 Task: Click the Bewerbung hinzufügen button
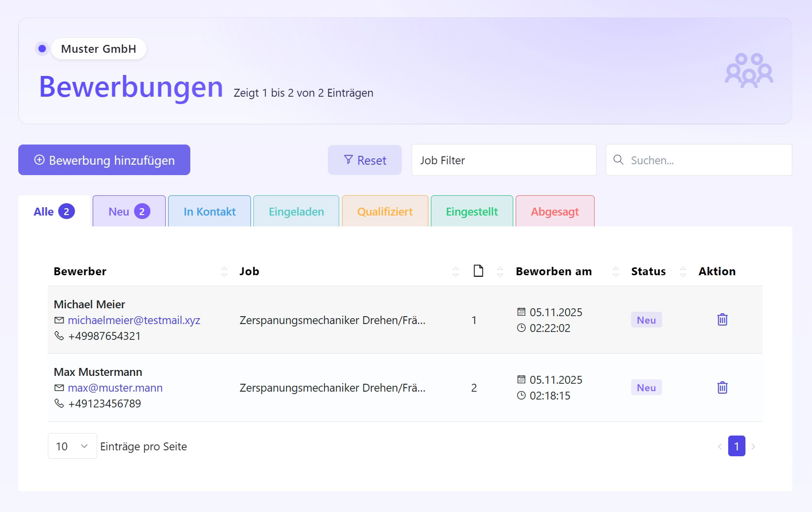click(x=104, y=160)
